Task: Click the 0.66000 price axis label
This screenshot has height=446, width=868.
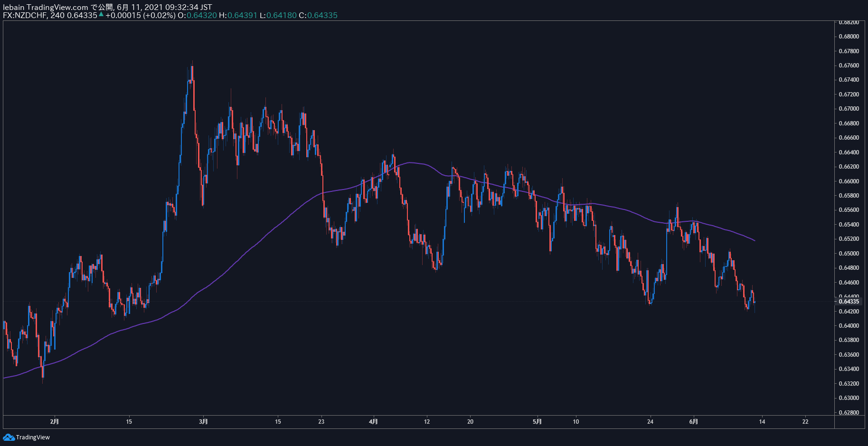Action: (x=849, y=181)
